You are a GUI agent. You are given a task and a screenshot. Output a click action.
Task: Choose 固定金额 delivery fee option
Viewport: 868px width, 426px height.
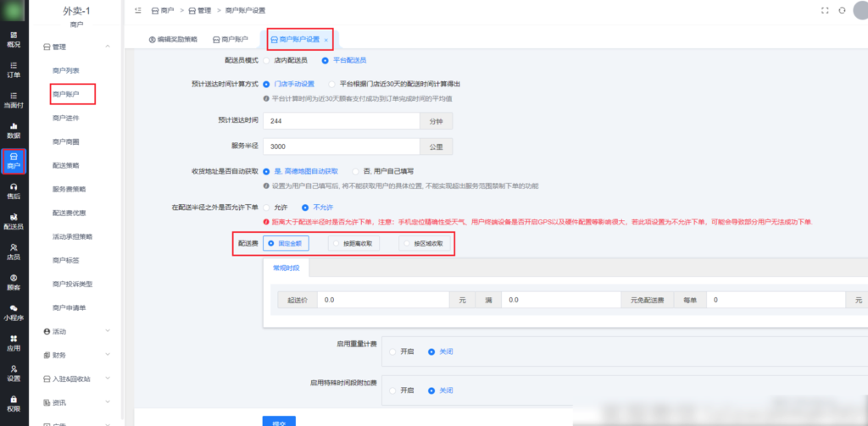(x=286, y=243)
